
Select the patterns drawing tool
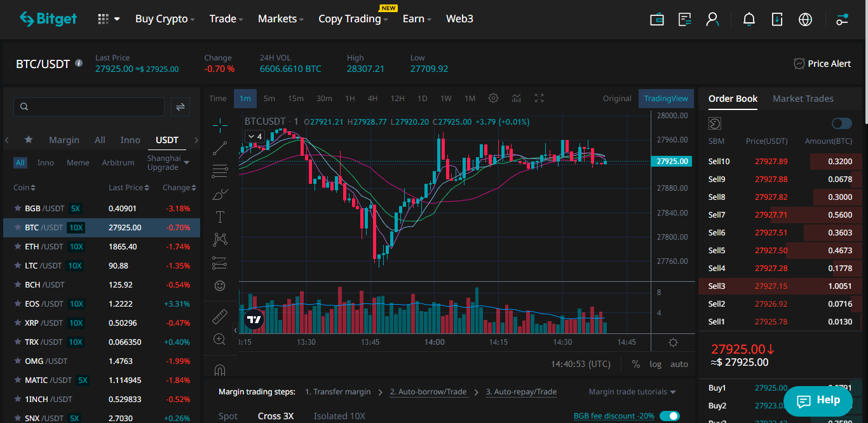point(220,239)
